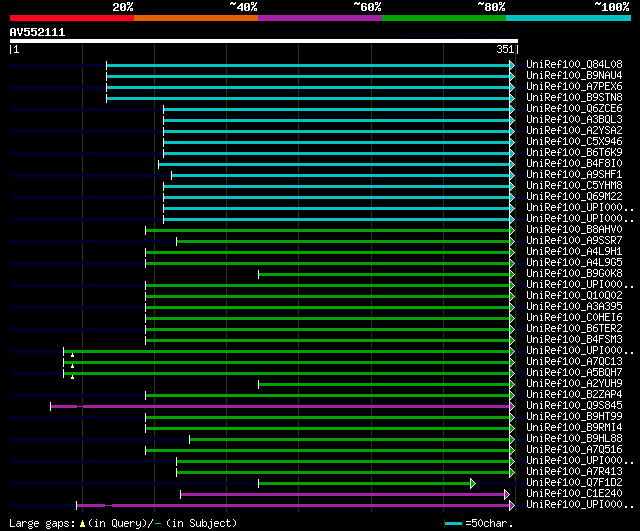Click the cyan 50char scale bar in the legend
640x531 pixels.
pos(453,524)
